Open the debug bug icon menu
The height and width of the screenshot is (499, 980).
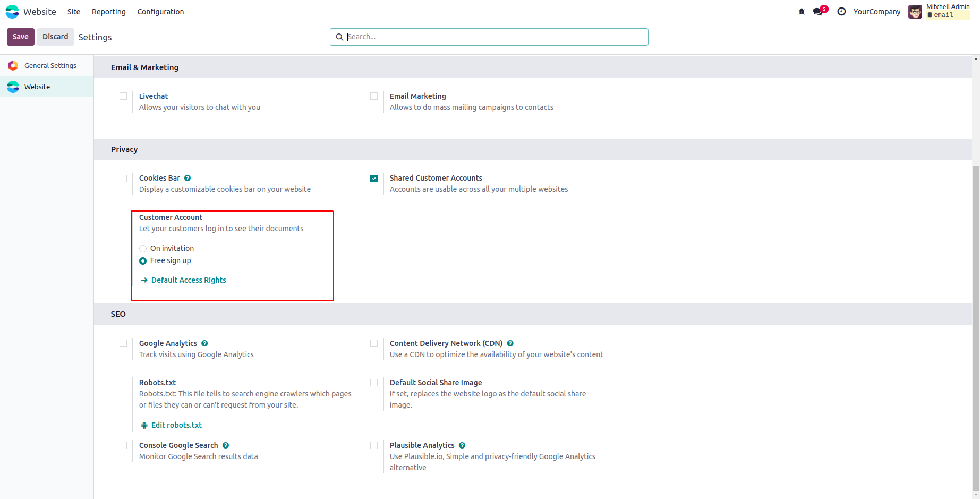tap(802, 12)
